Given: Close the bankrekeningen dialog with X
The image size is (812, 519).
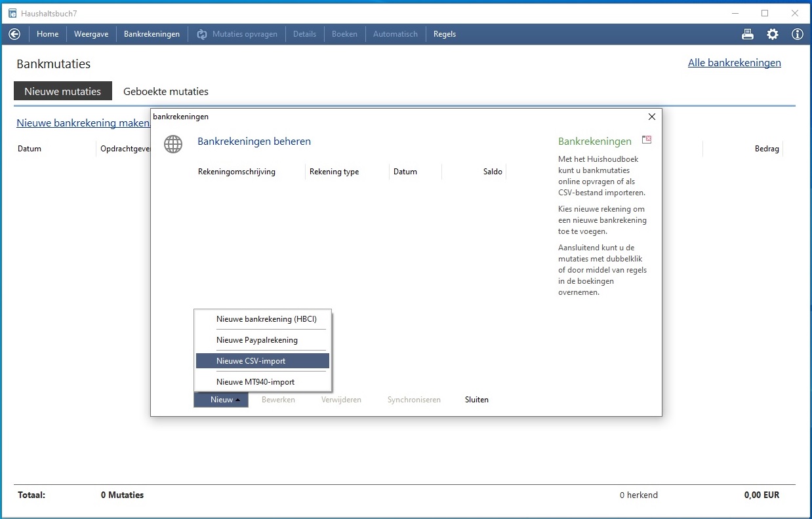Looking at the screenshot, I should tap(651, 117).
